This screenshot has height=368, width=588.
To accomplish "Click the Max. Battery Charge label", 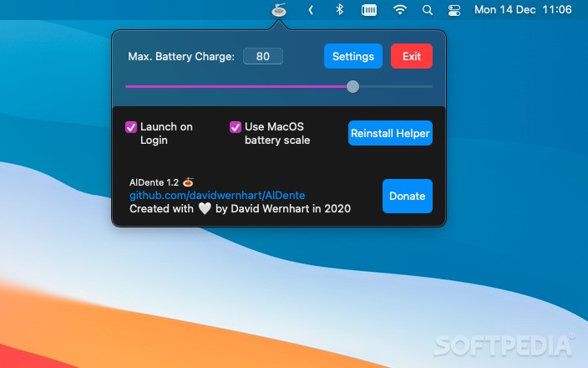I will pos(181,56).
